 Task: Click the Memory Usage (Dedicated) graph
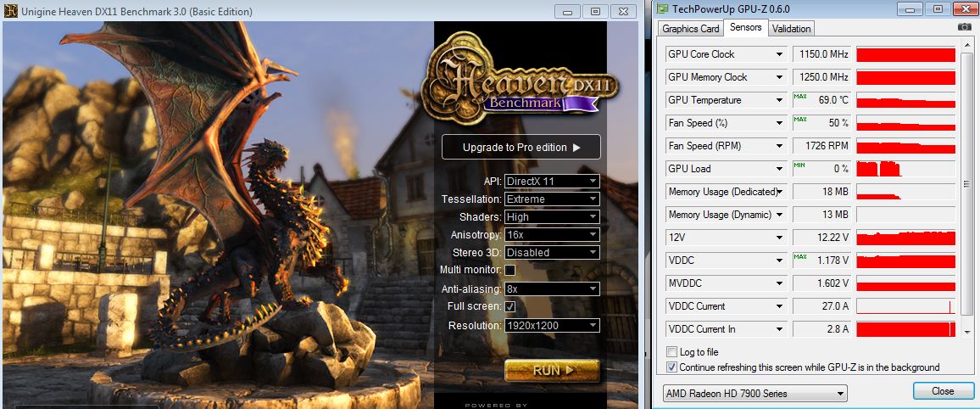coord(905,192)
